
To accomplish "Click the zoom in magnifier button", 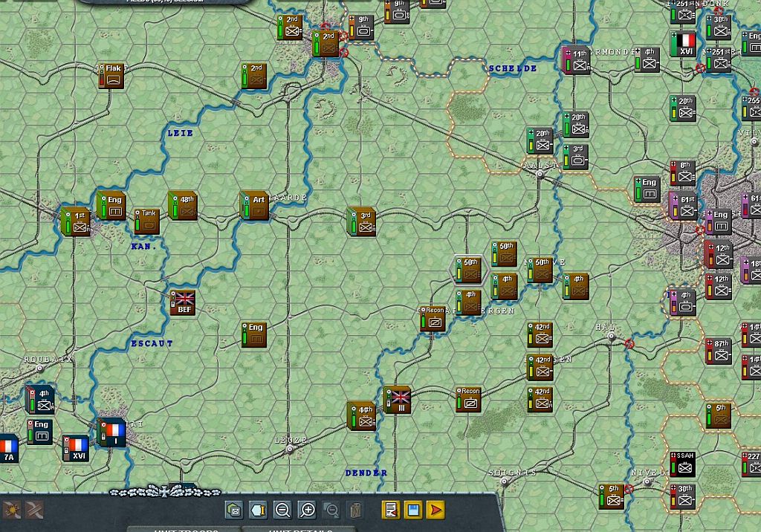I will pos(307,510).
